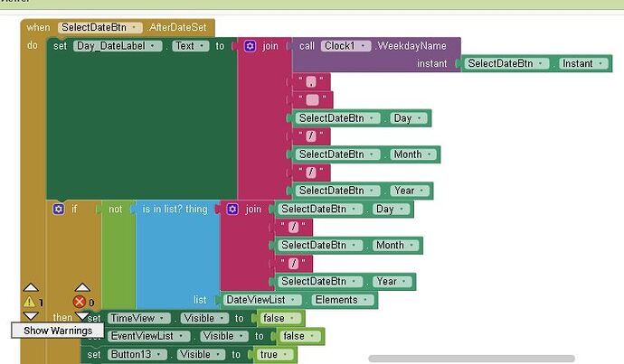
Task: Toggle the true value for Button13 Visible
Action: coord(275,354)
